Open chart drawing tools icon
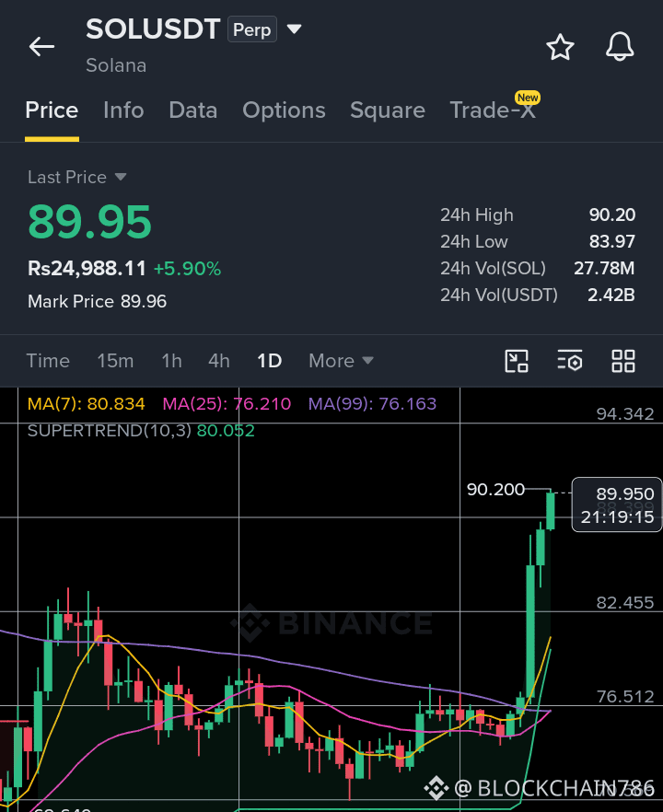This screenshot has width=663, height=812. click(x=517, y=361)
